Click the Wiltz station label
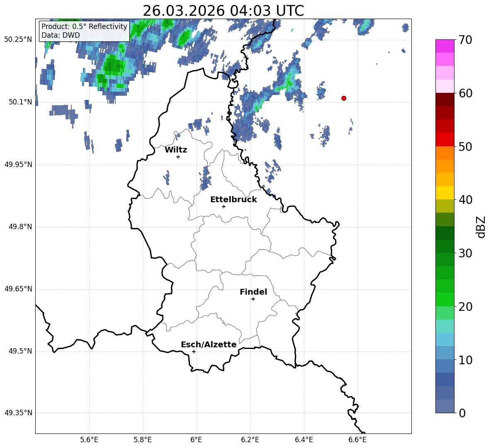The width and height of the screenshot is (491, 448). pyautogui.click(x=176, y=150)
